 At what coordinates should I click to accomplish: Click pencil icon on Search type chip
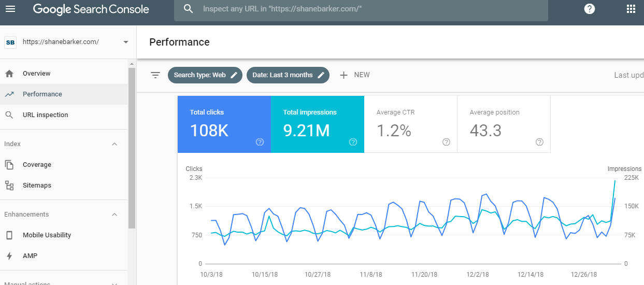click(234, 75)
